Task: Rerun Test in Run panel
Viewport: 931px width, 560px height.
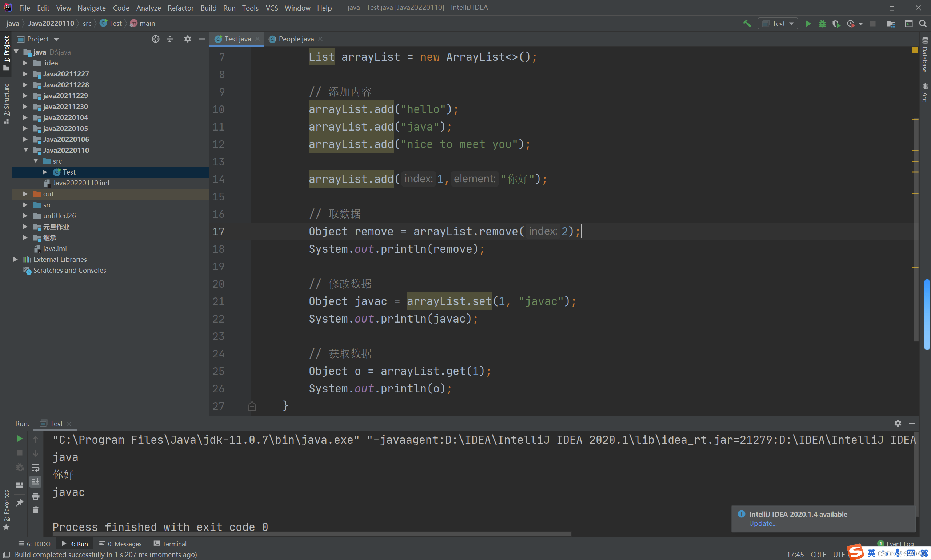Action: click(20, 439)
